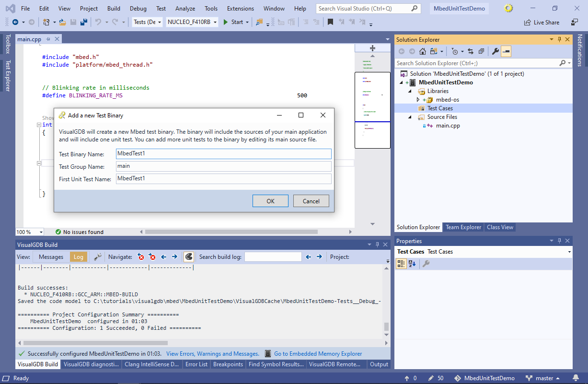Click the Embedded Memory Explorer chip icon
This screenshot has height=384, width=588.
pyautogui.click(x=268, y=354)
